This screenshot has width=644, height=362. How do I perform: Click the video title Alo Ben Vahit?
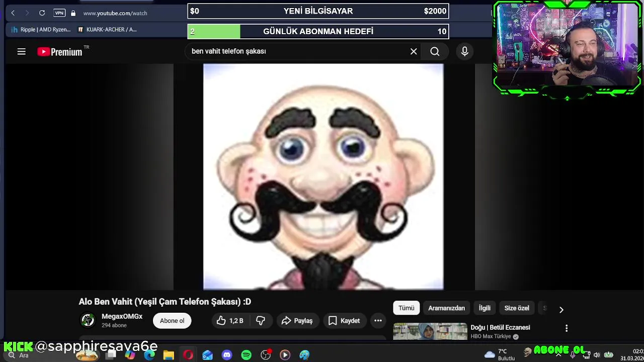point(165,302)
